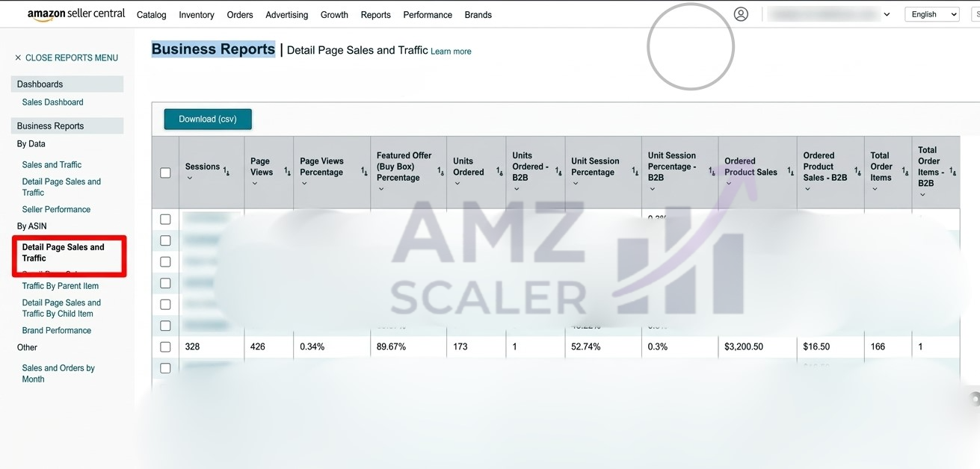Click sort icon for Ordered Product Sales
Viewport: 980px width, 469px height.
[790, 172]
